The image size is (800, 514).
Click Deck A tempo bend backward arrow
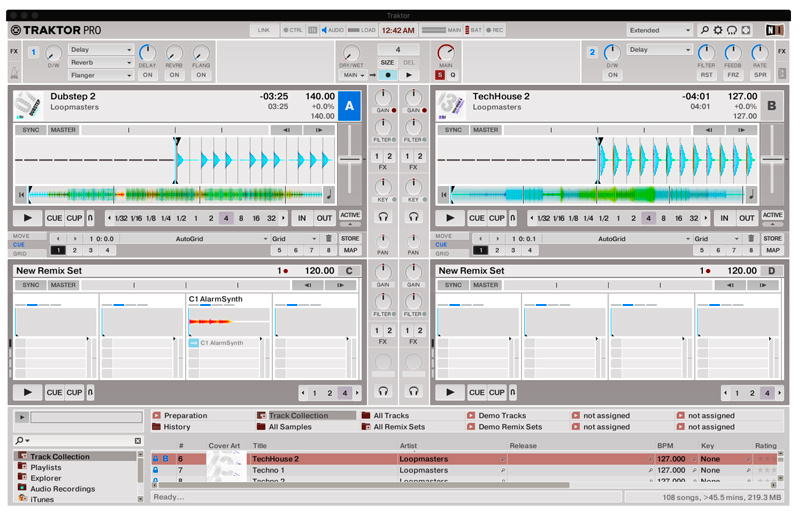click(286, 130)
